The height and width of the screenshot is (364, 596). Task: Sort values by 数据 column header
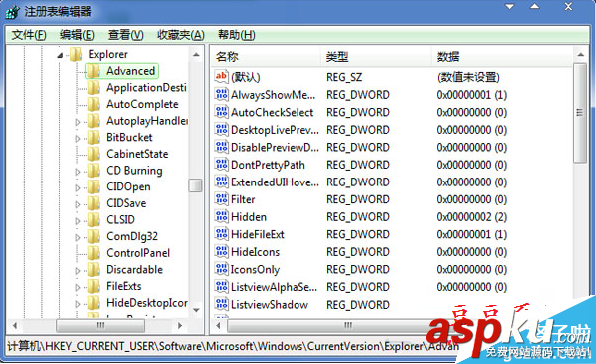[x=502, y=57]
